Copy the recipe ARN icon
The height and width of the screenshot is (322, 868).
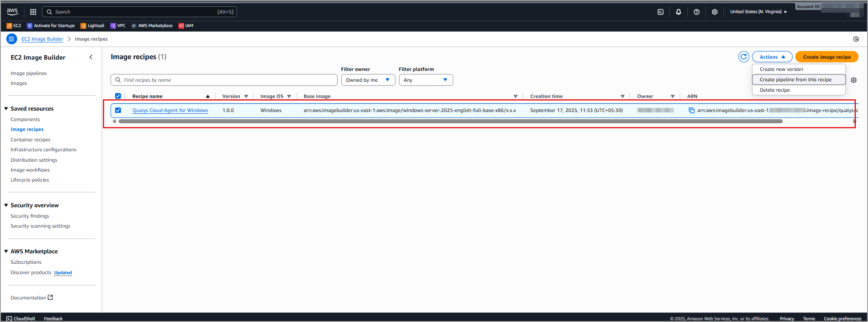[691, 110]
